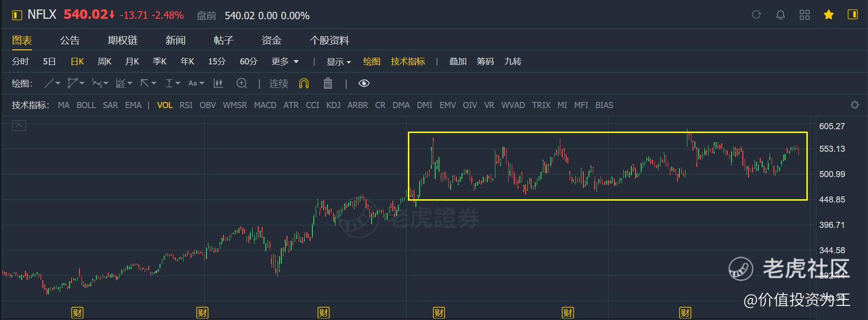
Task: Turn on the EMA indicator
Action: click(133, 105)
